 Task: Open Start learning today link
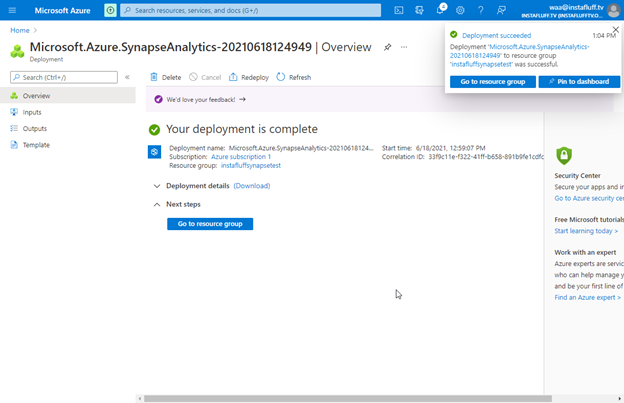coord(586,231)
